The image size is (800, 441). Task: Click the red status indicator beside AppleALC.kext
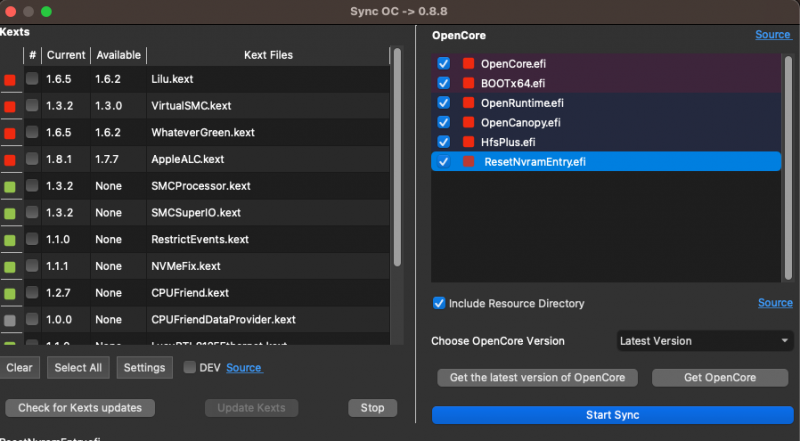[10, 159]
